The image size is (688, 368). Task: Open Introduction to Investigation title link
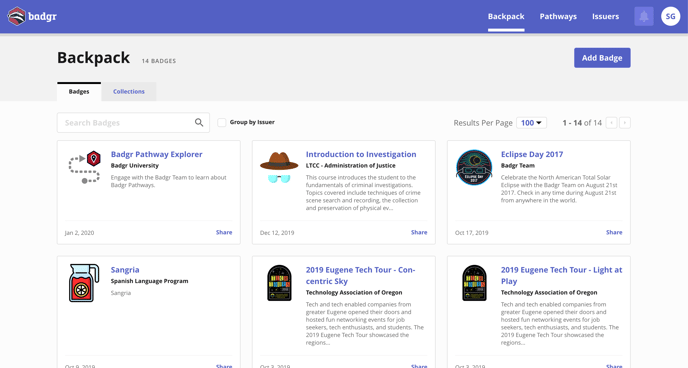click(x=361, y=154)
